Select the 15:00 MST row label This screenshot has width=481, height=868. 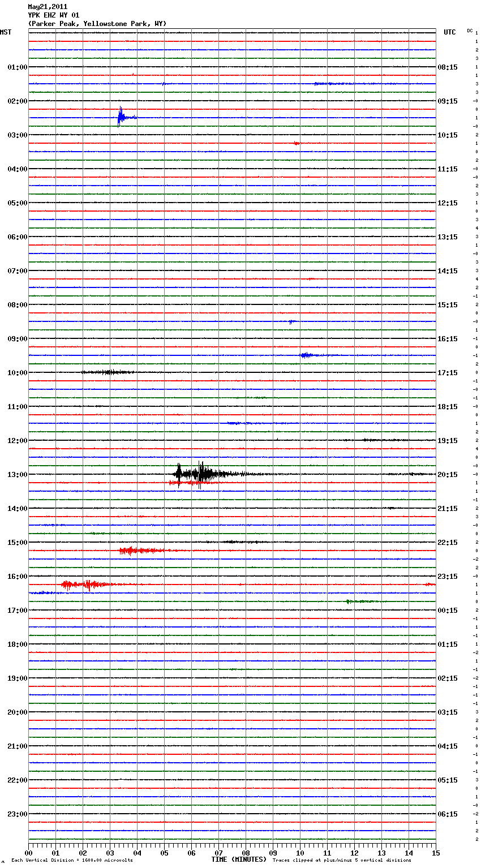click(17, 543)
